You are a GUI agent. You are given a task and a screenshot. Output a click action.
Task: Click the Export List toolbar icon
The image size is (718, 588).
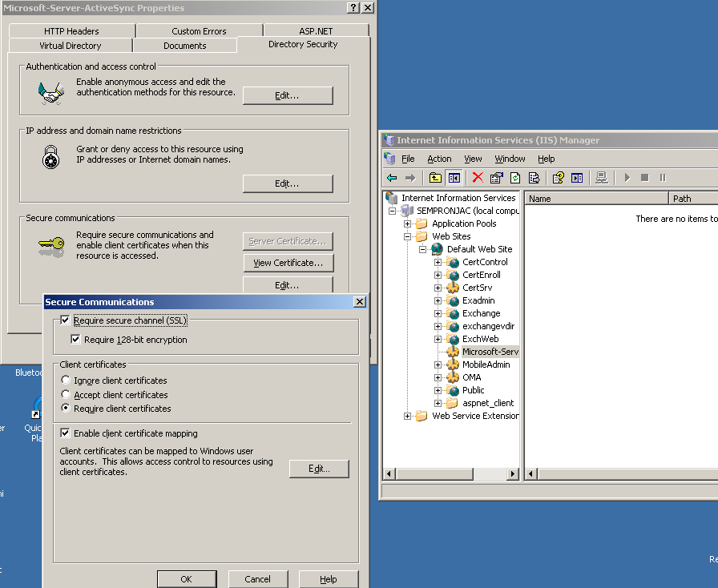tap(534, 178)
